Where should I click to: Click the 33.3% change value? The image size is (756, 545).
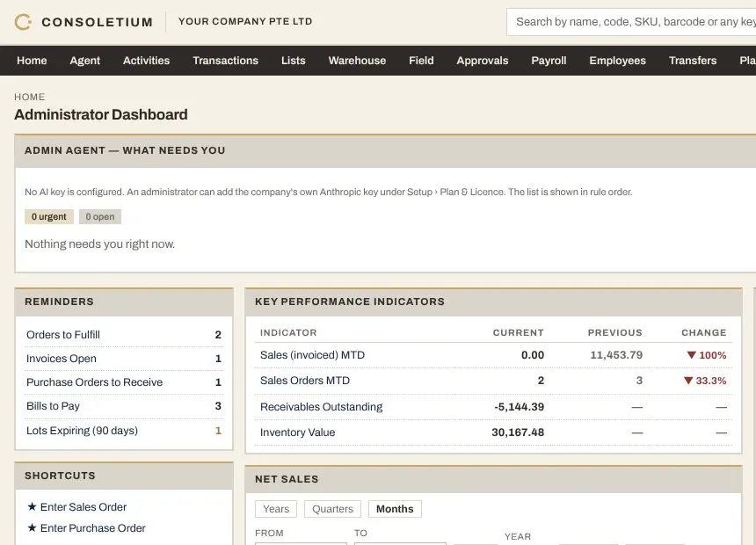tap(705, 381)
